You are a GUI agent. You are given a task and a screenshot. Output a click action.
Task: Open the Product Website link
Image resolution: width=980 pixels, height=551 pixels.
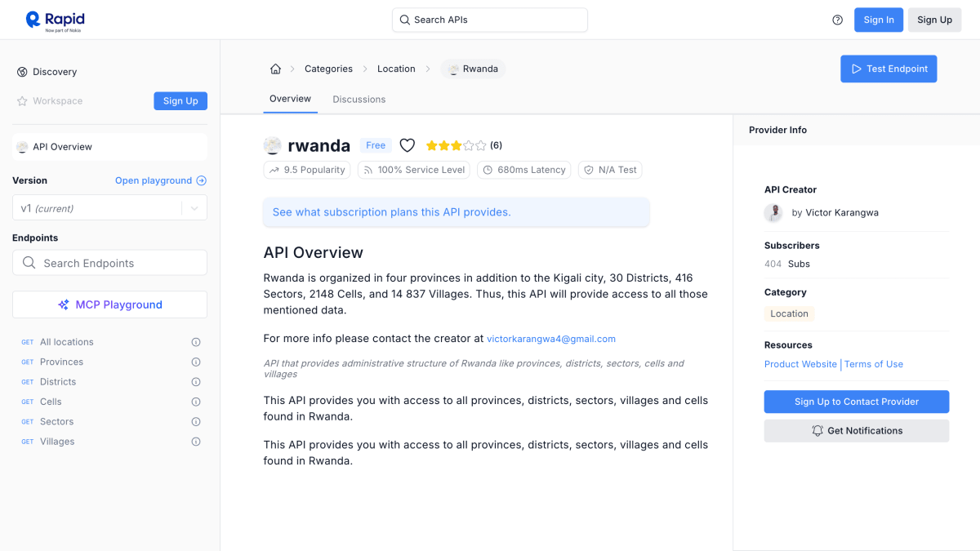tap(800, 364)
